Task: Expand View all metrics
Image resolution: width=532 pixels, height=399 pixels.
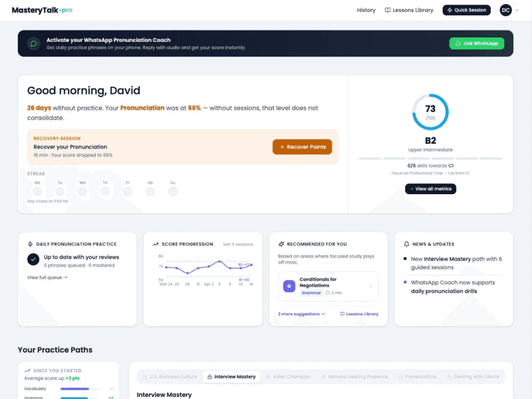Action: [430, 189]
